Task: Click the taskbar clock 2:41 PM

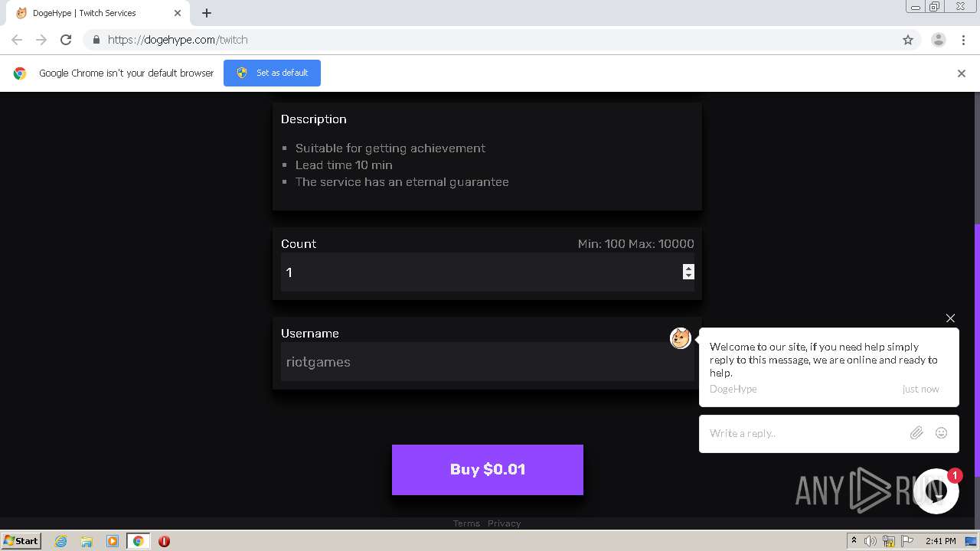Action: [941, 541]
